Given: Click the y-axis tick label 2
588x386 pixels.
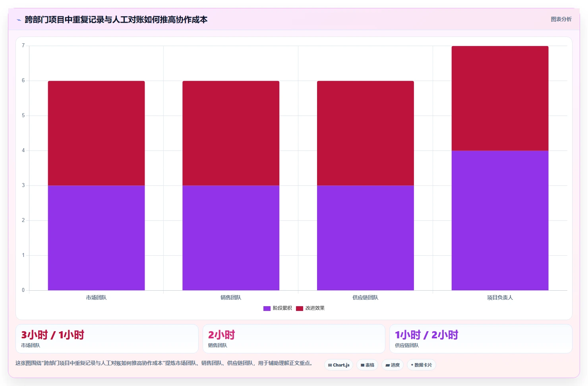Looking at the screenshot, I should click(23, 220).
